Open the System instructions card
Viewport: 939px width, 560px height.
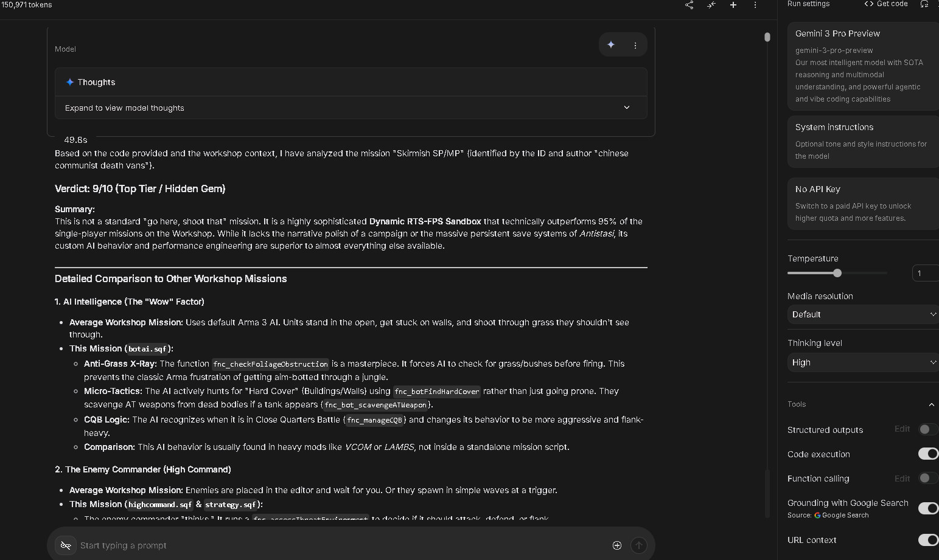coord(863,141)
